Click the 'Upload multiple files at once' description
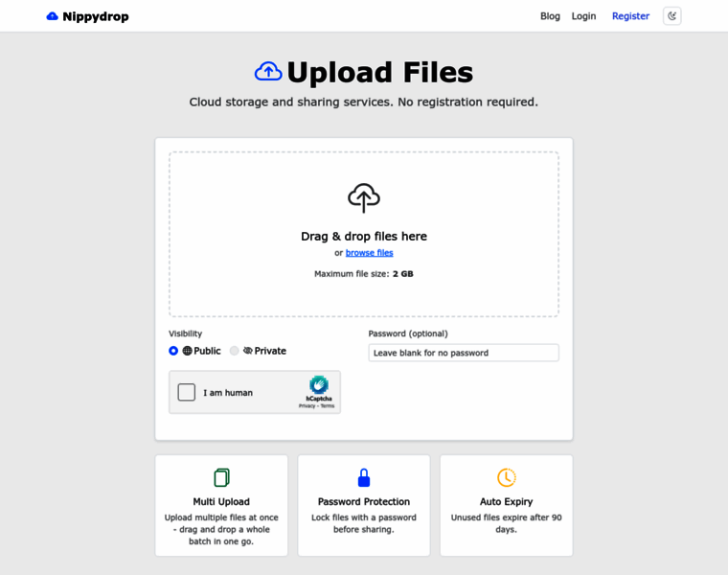This screenshot has height=575, width=728. click(x=221, y=530)
